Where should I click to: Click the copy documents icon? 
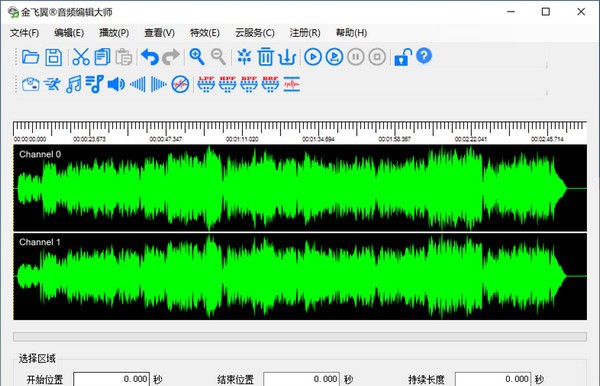click(102, 57)
